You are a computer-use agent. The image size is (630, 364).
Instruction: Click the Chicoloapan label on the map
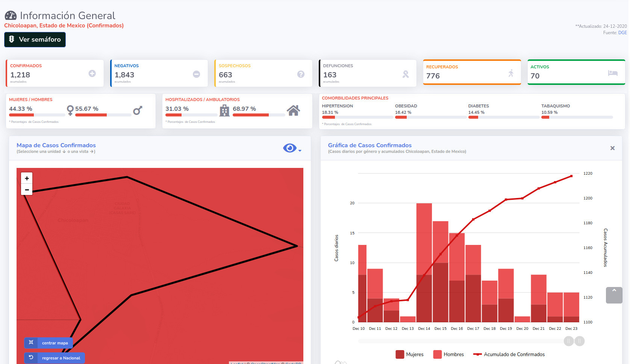pyautogui.click(x=73, y=220)
